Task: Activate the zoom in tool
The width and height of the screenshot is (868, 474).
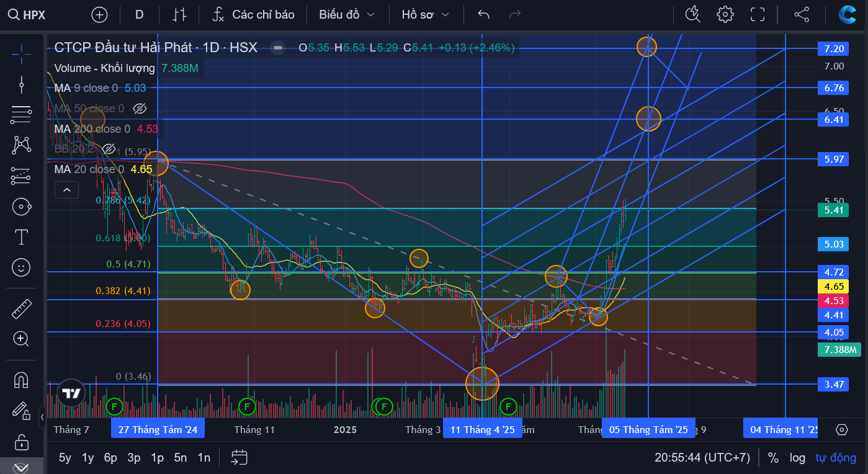Action: pos(21,339)
